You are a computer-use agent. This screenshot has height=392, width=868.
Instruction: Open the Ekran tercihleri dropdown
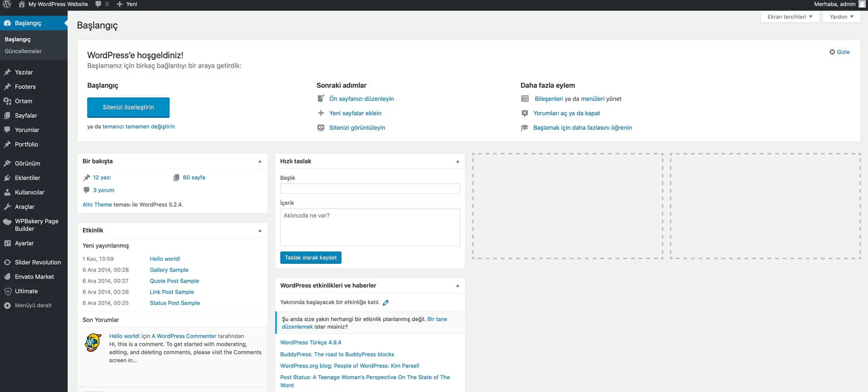(x=790, y=17)
